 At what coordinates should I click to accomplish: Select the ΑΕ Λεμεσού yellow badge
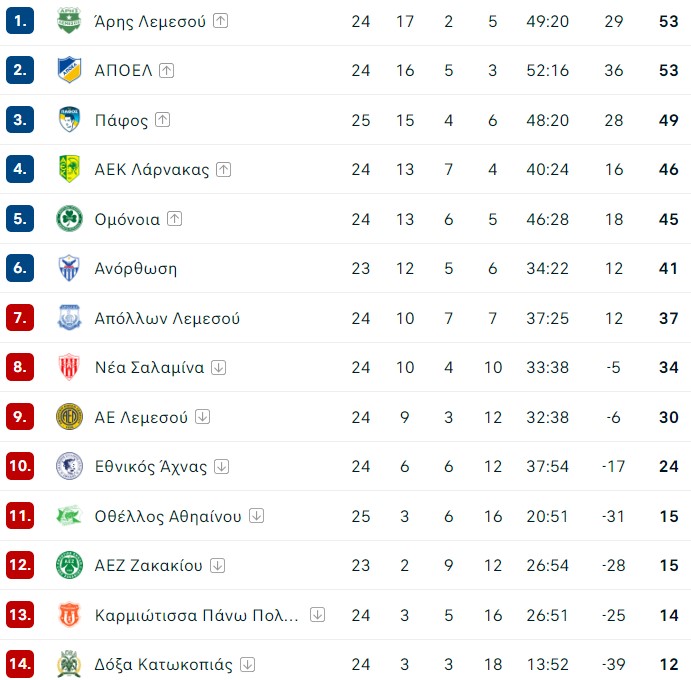point(70,417)
